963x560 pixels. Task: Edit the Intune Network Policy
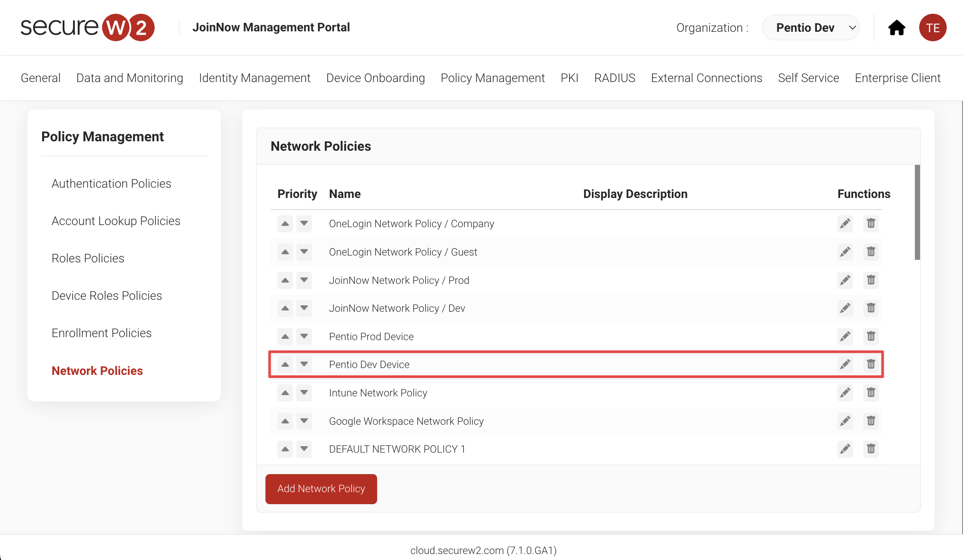(845, 393)
